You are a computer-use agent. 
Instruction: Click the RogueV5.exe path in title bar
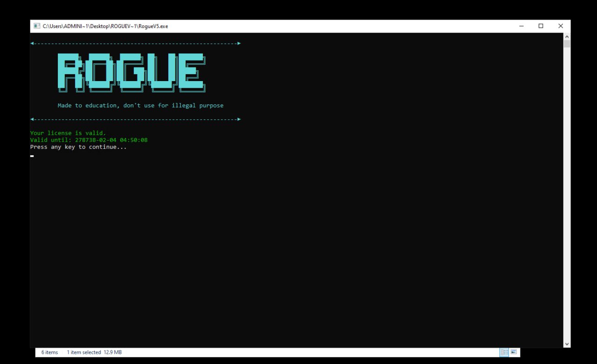pyautogui.click(x=105, y=26)
